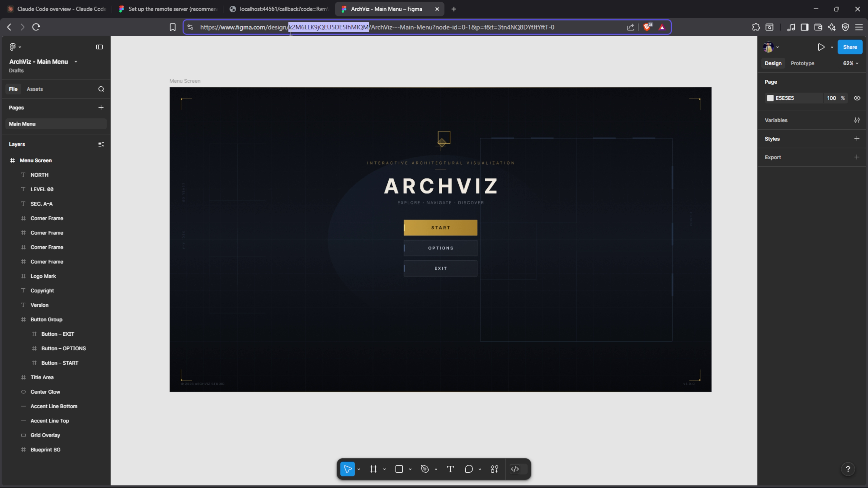Select the Move tool in toolbar
The width and height of the screenshot is (868, 488).
(x=347, y=469)
